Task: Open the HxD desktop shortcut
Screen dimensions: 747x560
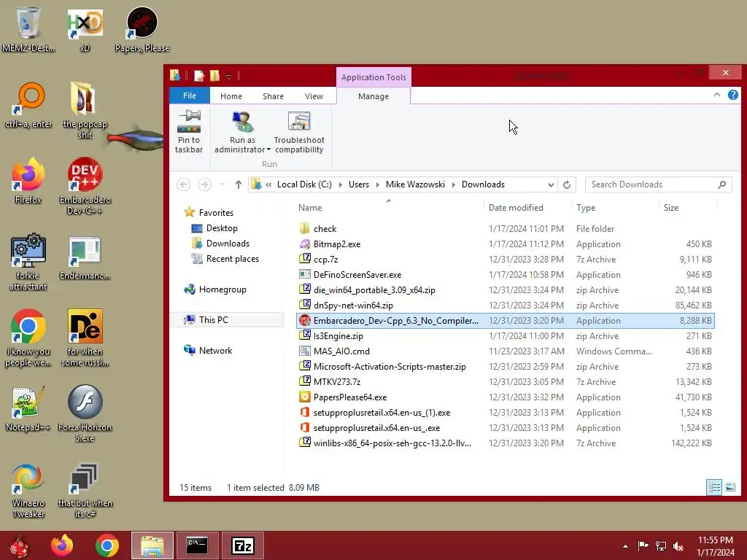Action: coord(85,28)
